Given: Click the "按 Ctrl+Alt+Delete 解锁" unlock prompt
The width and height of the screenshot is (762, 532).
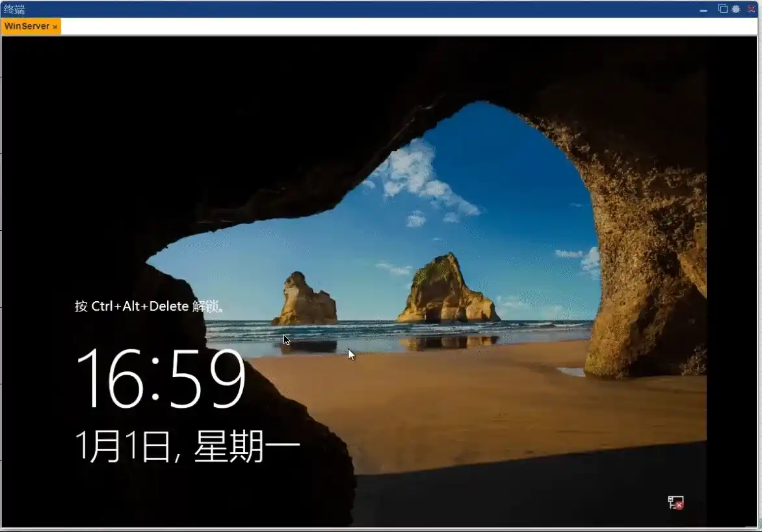Looking at the screenshot, I should point(149,306).
